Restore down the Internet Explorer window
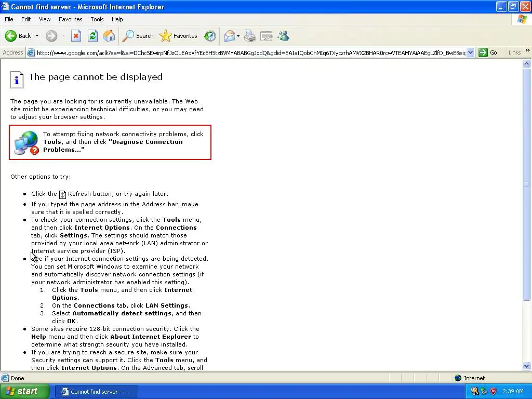Image resolution: width=532 pixels, height=399 pixels. (513, 6)
